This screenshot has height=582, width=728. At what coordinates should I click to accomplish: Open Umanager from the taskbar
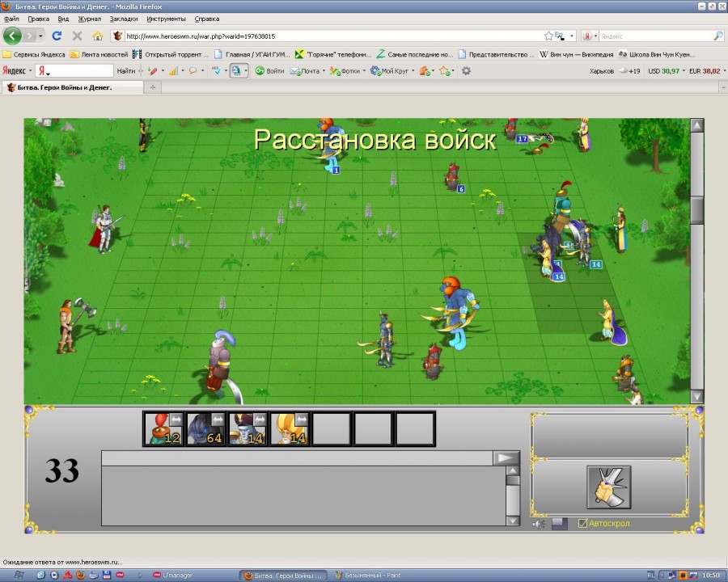tap(172, 576)
